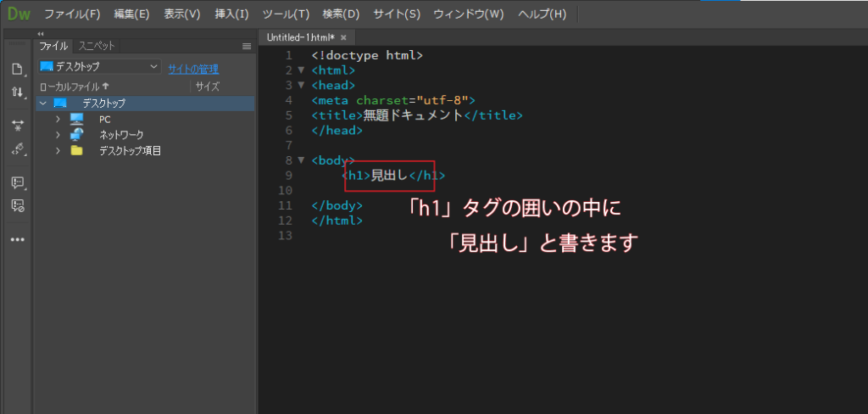Click the Collapse Full Tag toolbar icon
868x414 pixels.
18,126
